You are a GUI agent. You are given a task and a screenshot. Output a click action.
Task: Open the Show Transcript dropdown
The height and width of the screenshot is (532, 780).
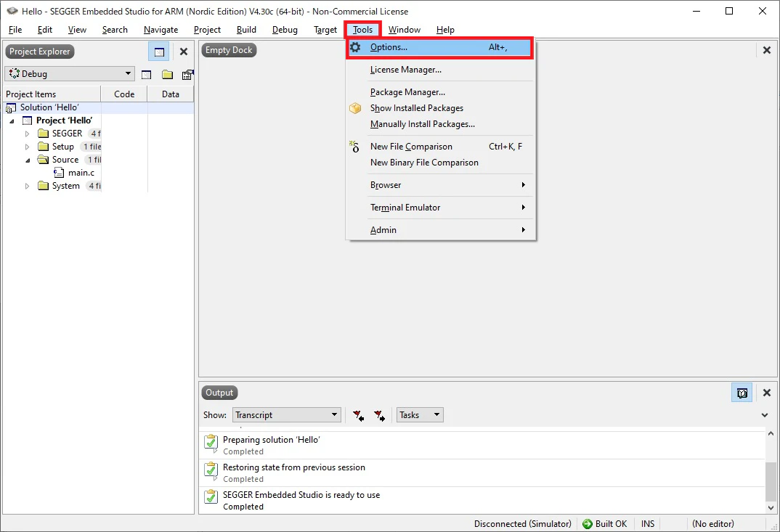tap(287, 415)
